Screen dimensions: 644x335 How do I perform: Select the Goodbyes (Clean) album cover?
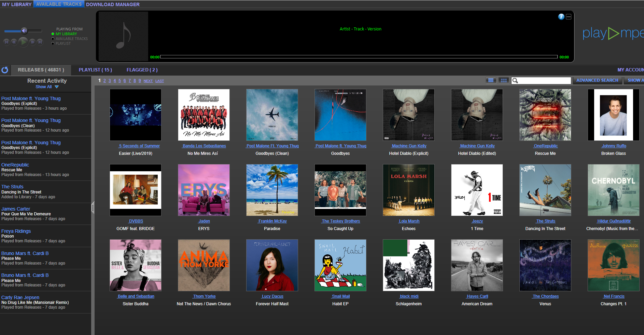point(272,115)
